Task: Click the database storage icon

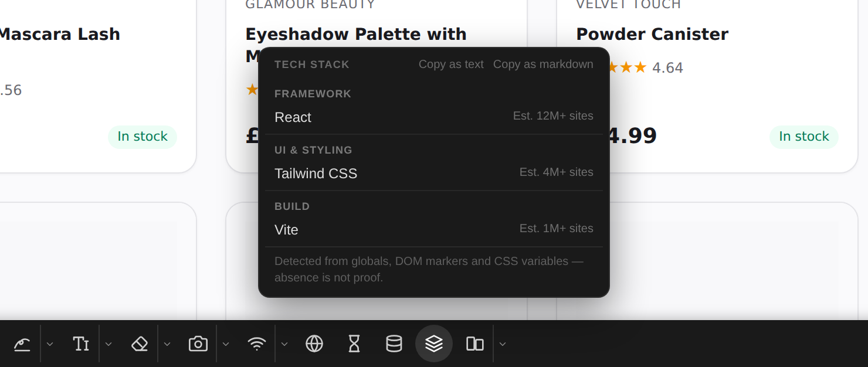Action: click(394, 344)
